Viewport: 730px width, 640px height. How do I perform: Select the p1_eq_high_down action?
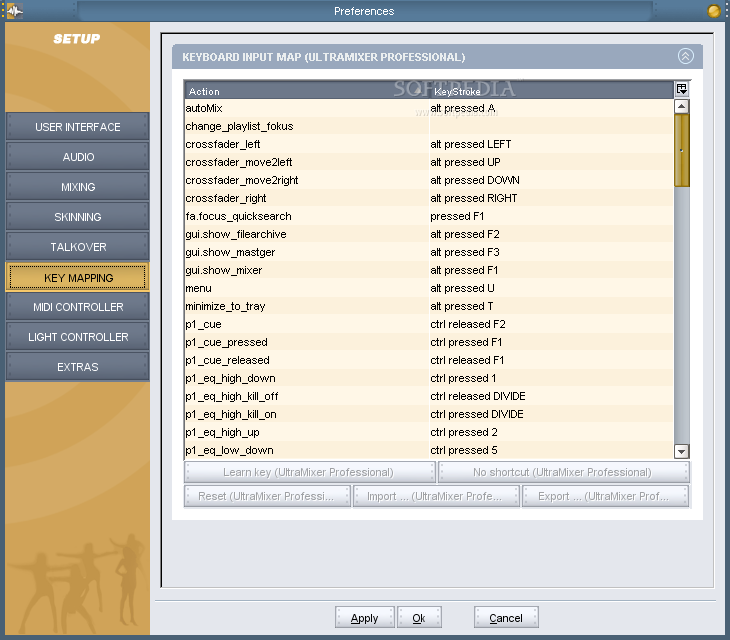click(429, 378)
